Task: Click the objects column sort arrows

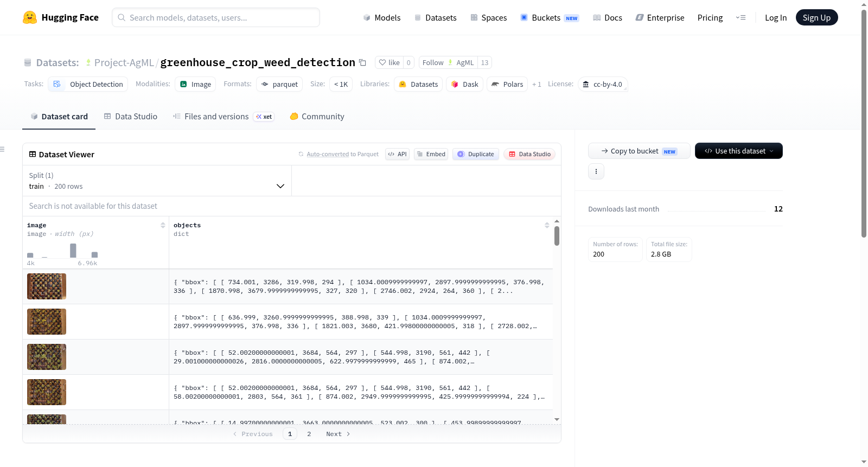Action: [x=547, y=225]
